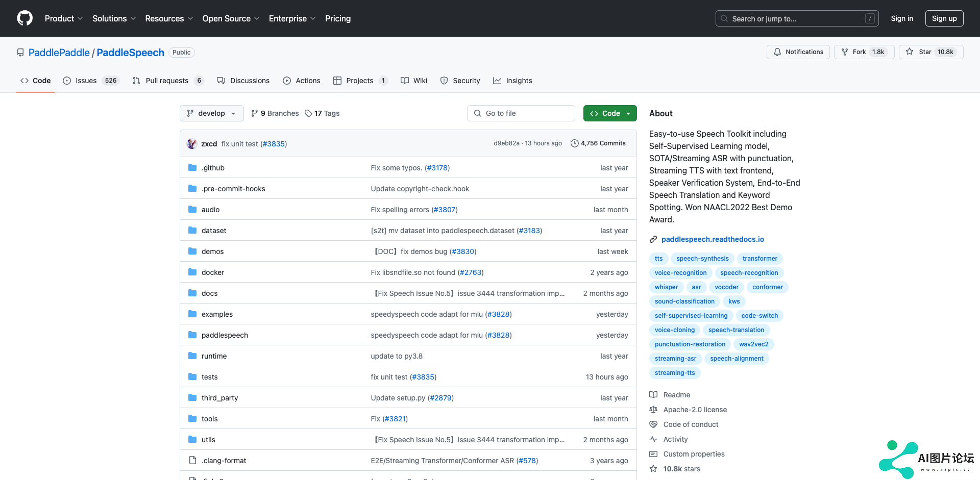The width and height of the screenshot is (980, 480).
Task: Select the Code tab
Action: 35,81
